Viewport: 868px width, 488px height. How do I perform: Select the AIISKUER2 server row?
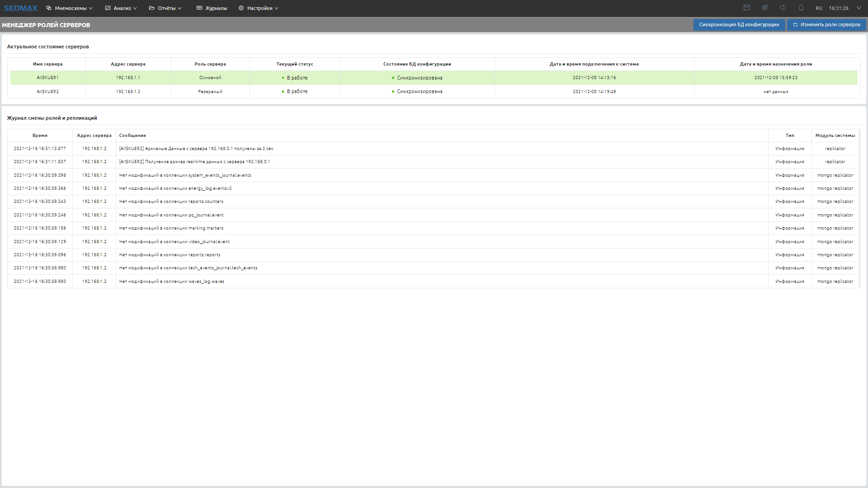(x=47, y=92)
